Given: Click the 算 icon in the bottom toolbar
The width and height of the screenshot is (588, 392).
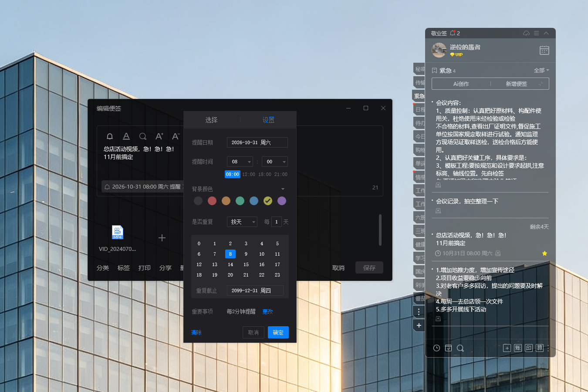Looking at the screenshot, I should pos(540,348).
